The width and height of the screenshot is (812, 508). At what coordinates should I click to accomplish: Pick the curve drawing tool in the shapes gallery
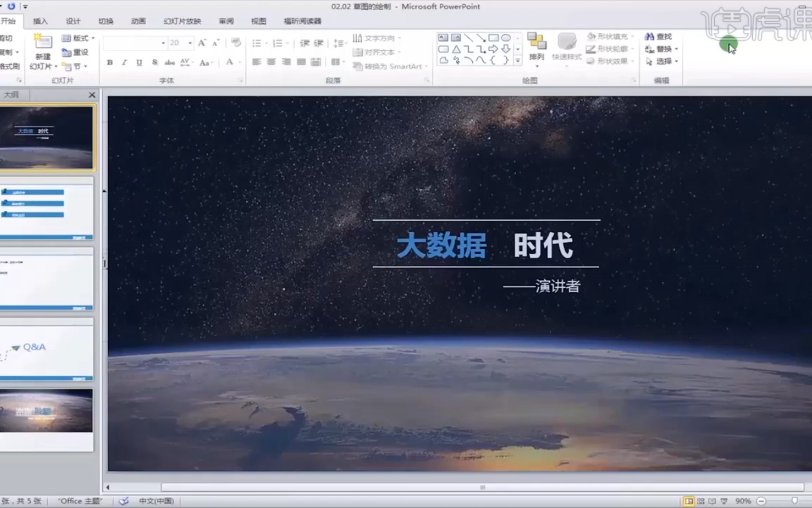480,60
